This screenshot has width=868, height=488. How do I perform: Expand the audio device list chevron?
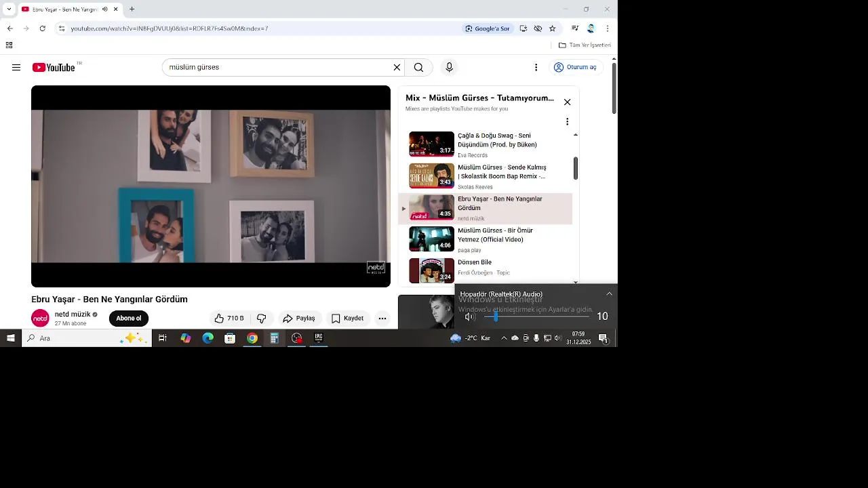click(609, 294)
